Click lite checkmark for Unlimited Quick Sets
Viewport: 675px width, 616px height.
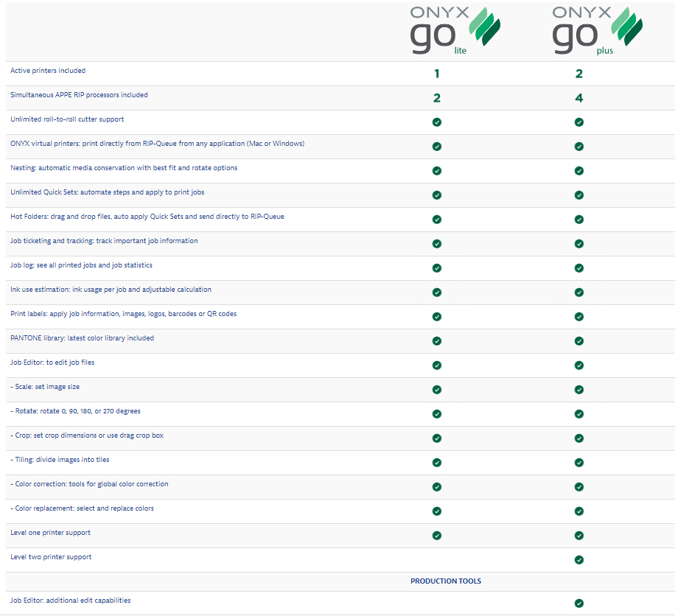(437, 195)
